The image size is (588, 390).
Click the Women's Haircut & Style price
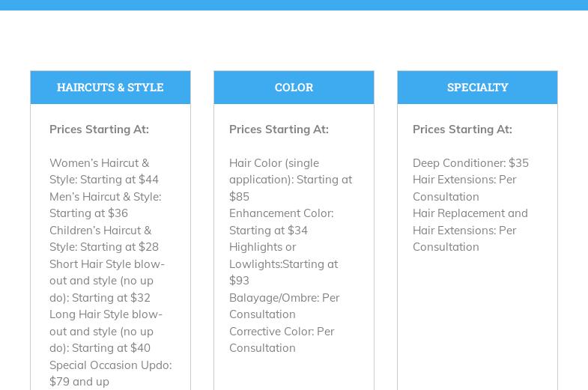pos(103,171)
